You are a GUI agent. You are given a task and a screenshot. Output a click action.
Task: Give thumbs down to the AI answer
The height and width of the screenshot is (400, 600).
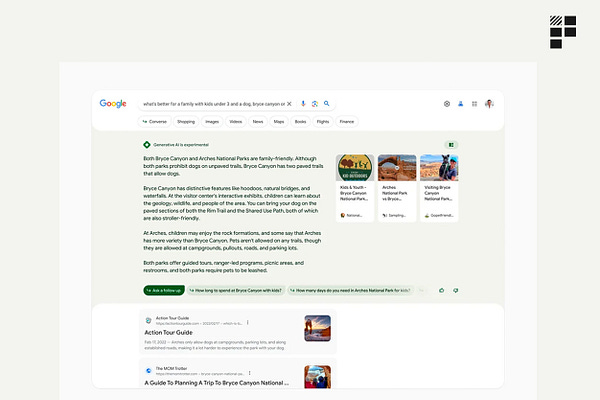pos(455,291)
